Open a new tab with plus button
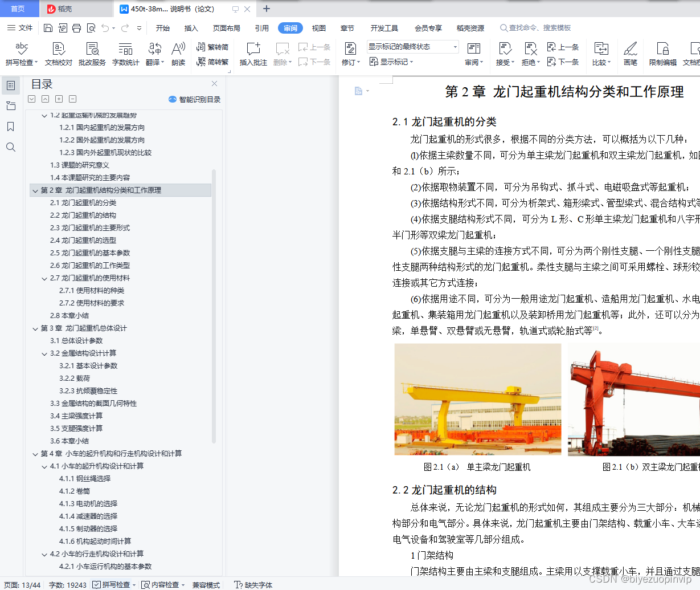 [x=266, y=9]
